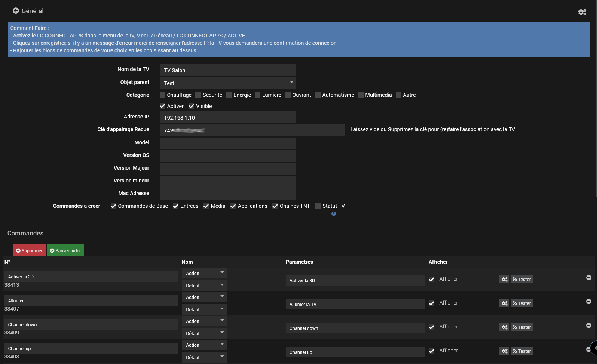Click the back arrow next to Général
The image size is (597, 364).
click(x=16, y=11)
